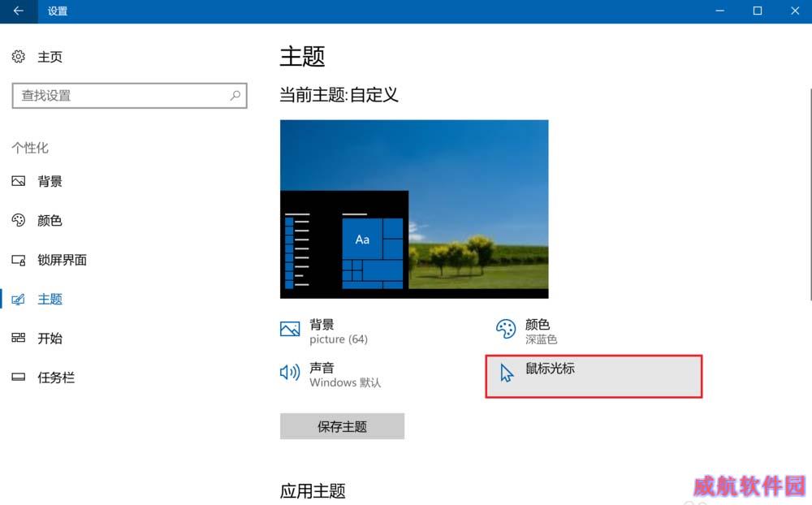Open 声音 Windows 默认 setting
This screenshot has width=812, height=505.
[331, 376]
